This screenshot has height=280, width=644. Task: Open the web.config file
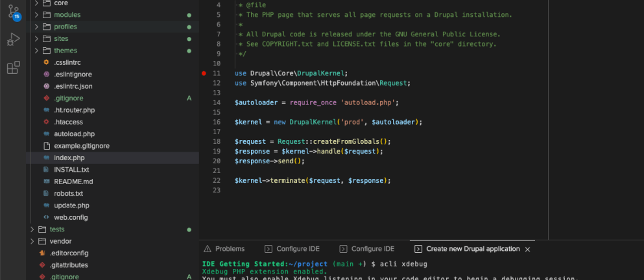coord(71,217)
